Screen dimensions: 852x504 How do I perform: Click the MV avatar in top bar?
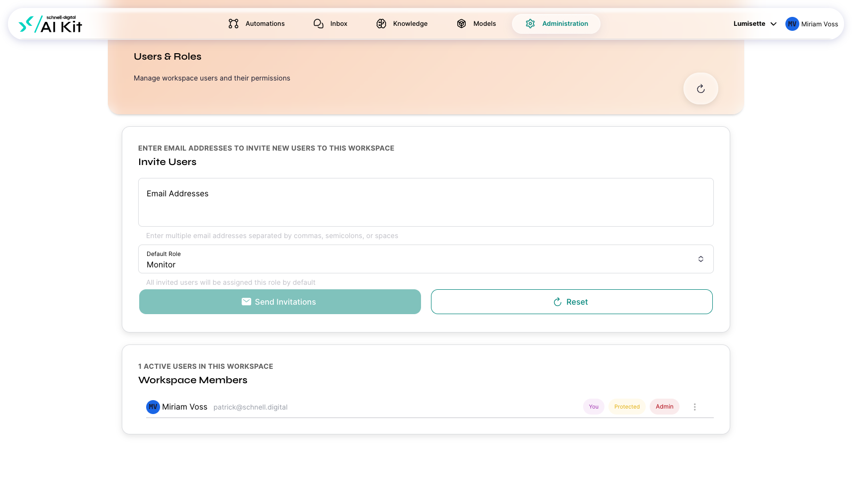792,24
